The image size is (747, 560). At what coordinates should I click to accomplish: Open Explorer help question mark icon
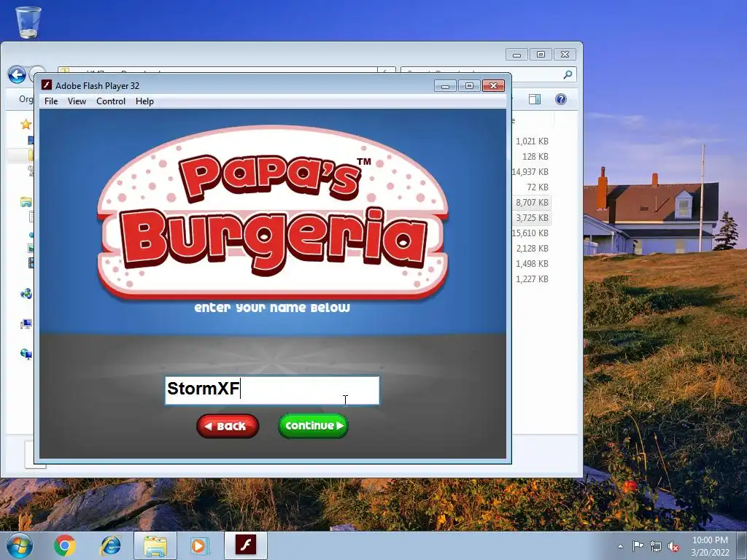pos(561,99)
